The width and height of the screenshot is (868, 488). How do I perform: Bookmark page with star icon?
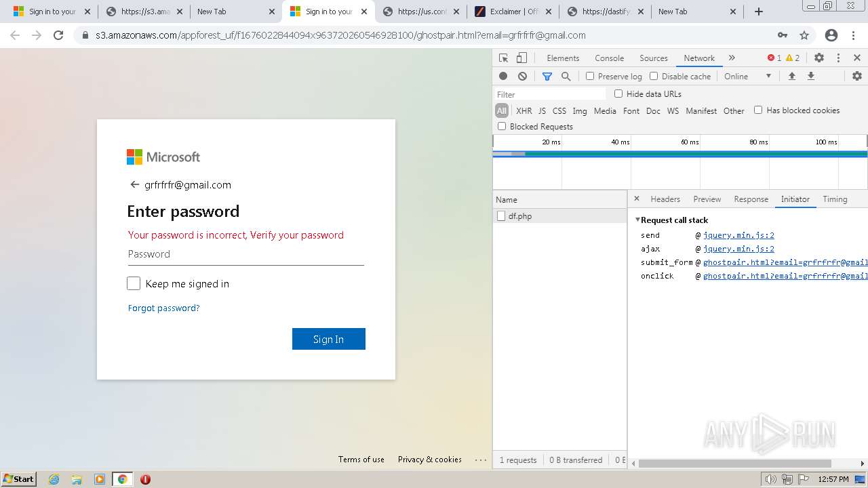(804, 35)
